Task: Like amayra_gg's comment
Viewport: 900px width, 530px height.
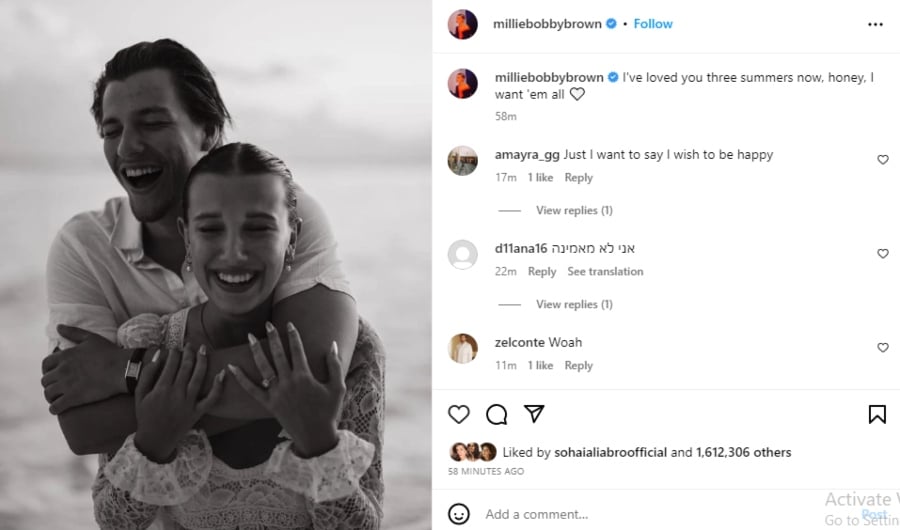Action: pos(883,160)
